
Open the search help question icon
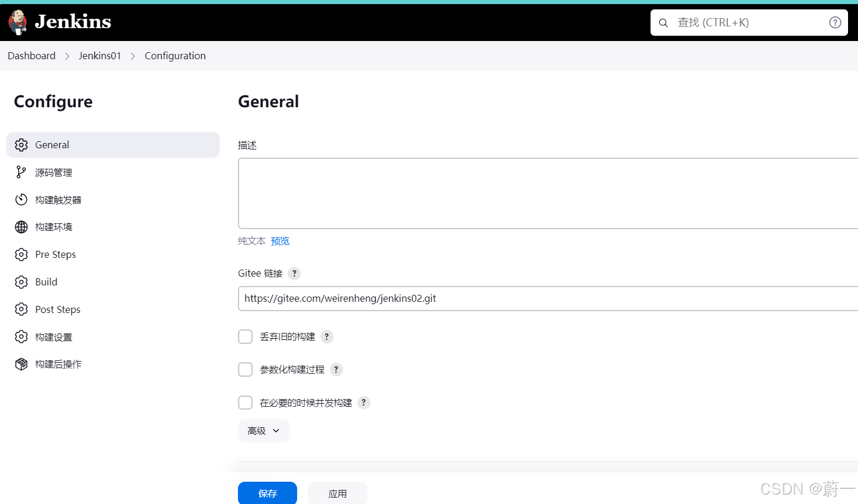(x=835, y=22)
